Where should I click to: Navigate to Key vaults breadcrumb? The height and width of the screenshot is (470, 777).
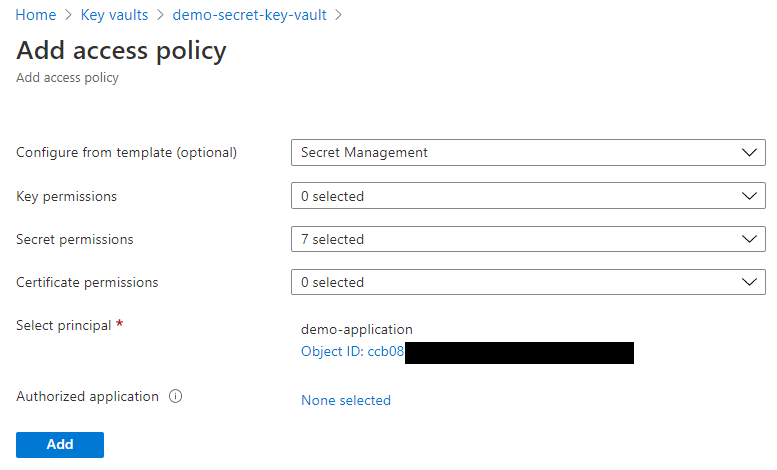[x=114, y=15]
